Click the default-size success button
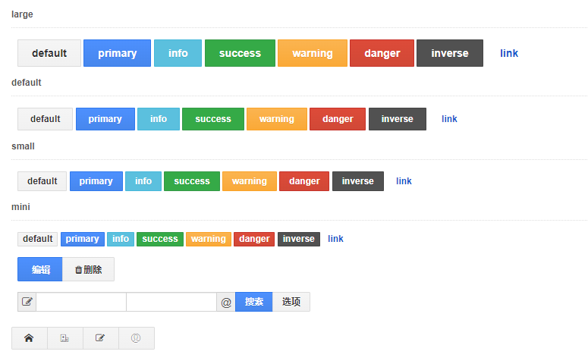588x364 pixels. tap(213, 119)
